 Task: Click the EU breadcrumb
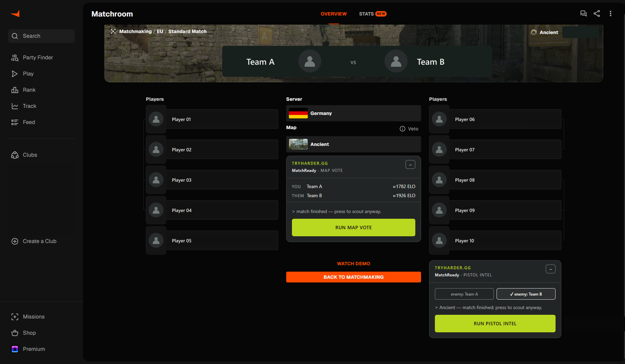pos(160,31)
